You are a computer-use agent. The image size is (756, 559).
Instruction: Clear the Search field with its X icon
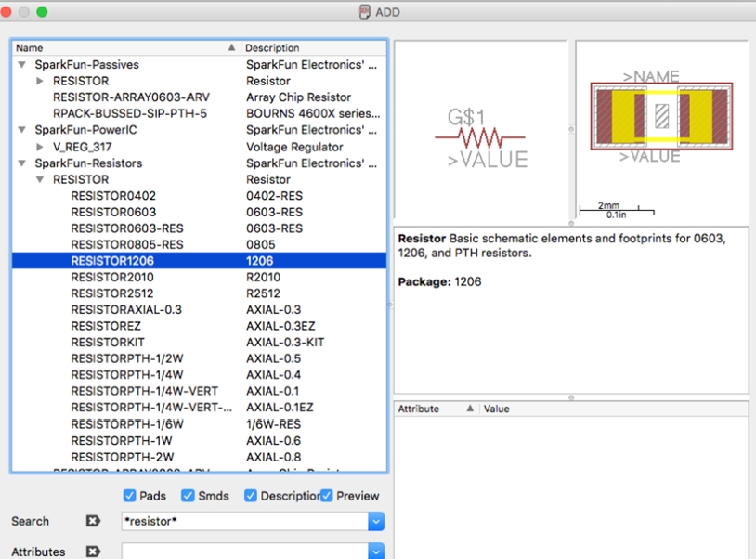coord(93,521)
